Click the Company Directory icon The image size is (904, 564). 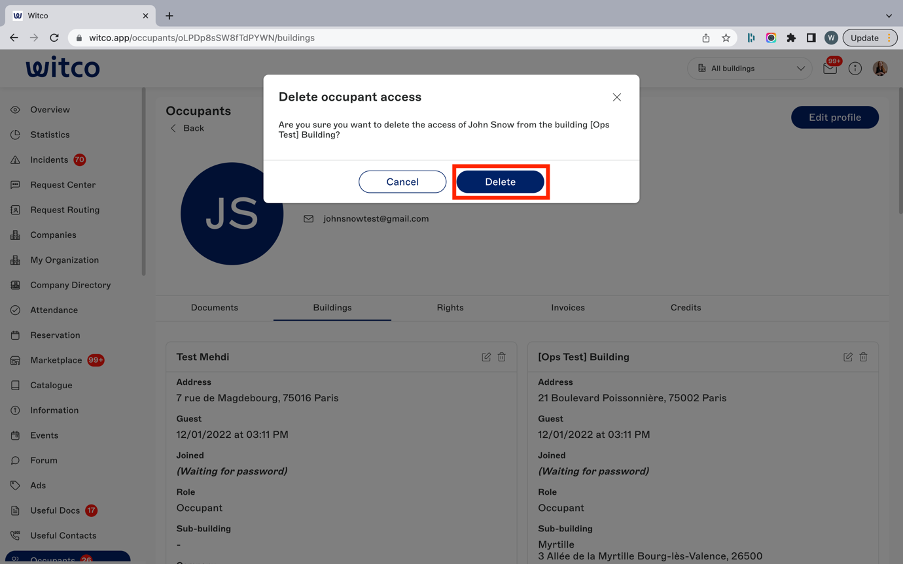(16, 285)
